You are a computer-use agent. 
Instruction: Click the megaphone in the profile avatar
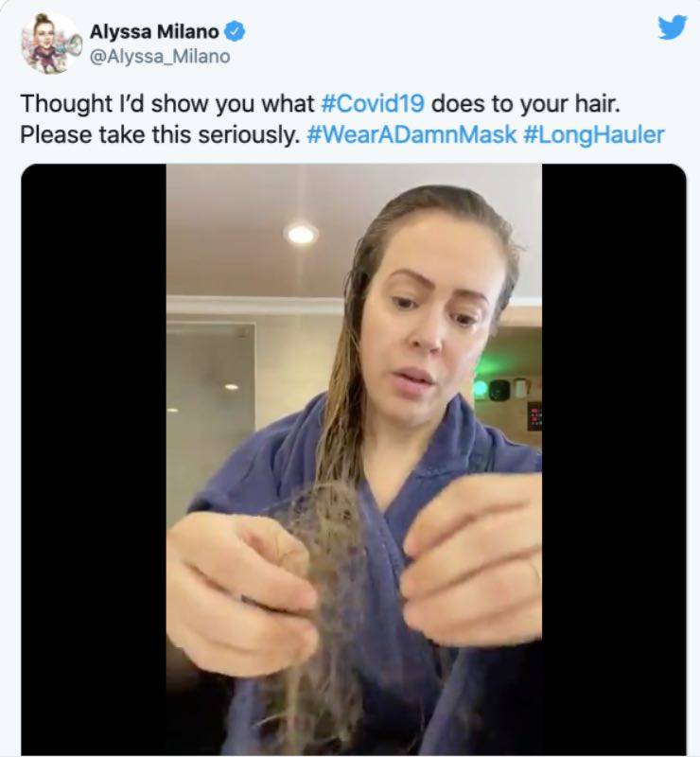71,45
